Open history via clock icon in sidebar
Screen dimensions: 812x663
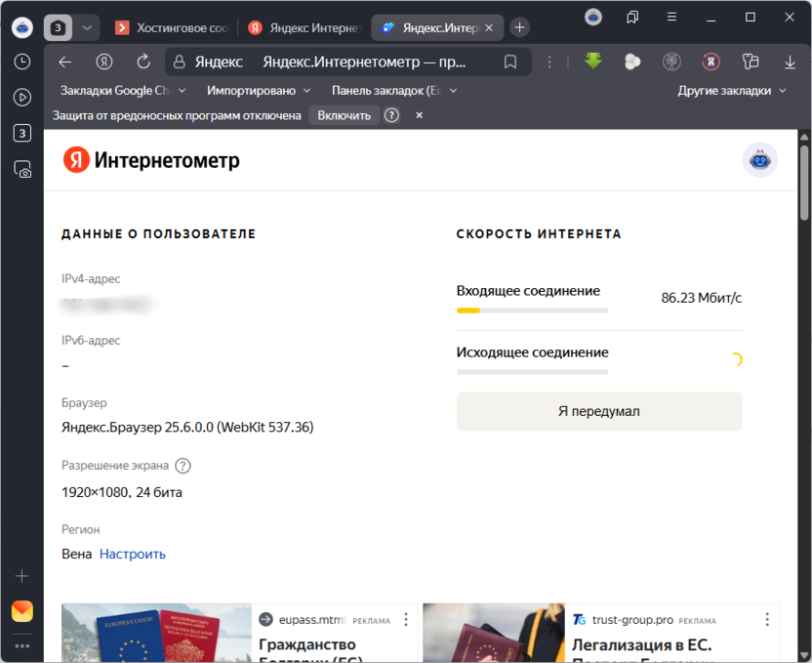point(21,61)
